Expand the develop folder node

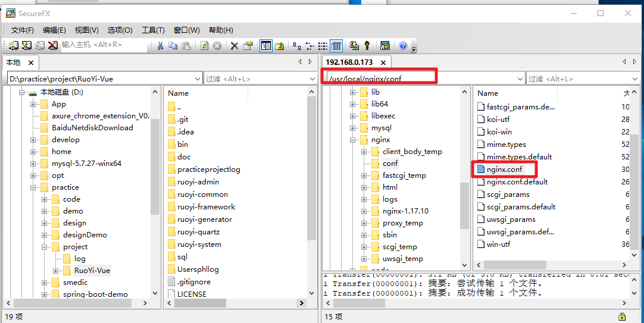tap(33, 140)
